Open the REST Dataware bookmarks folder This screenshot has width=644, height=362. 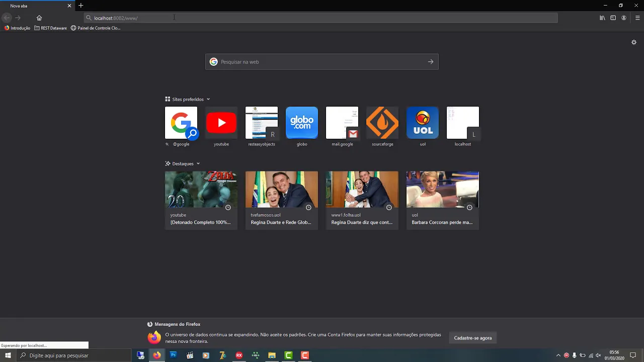coord(50,28)
